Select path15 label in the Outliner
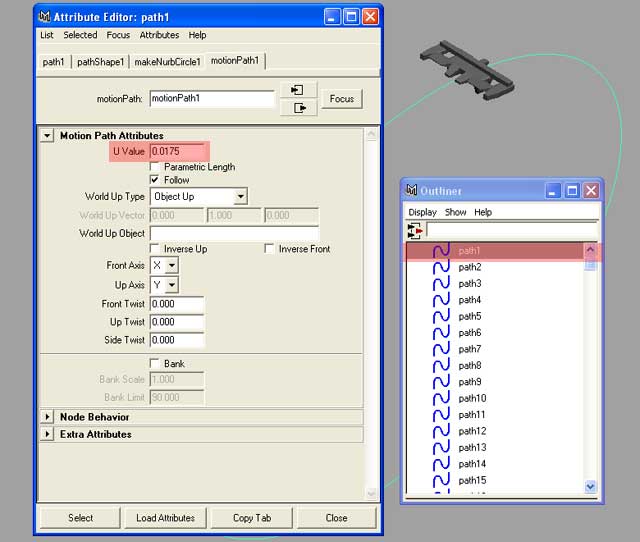The width and height of the screenshot is (640, 542). [x=472, y=480]
